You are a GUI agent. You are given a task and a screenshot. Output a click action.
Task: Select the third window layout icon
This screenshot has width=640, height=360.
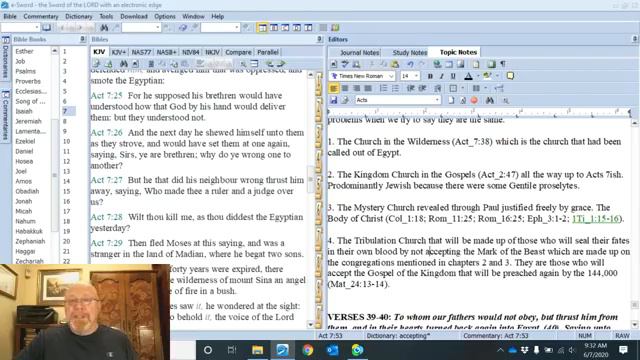click(285, 28)
